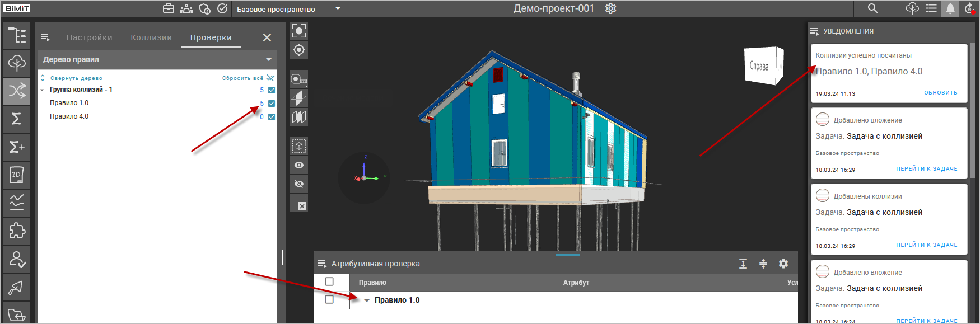Open the 2D drawing tool
980x324 pixels.
pyautogui.click(x=17, y=175)
